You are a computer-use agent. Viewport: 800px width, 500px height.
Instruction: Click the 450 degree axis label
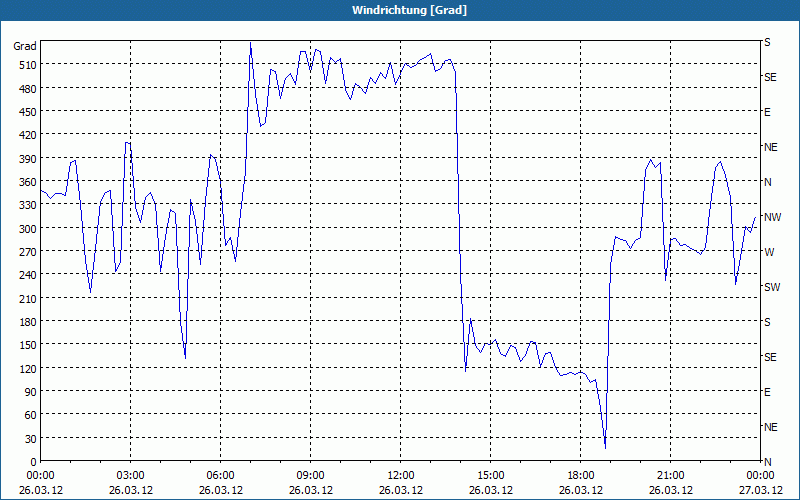(28, 112)
